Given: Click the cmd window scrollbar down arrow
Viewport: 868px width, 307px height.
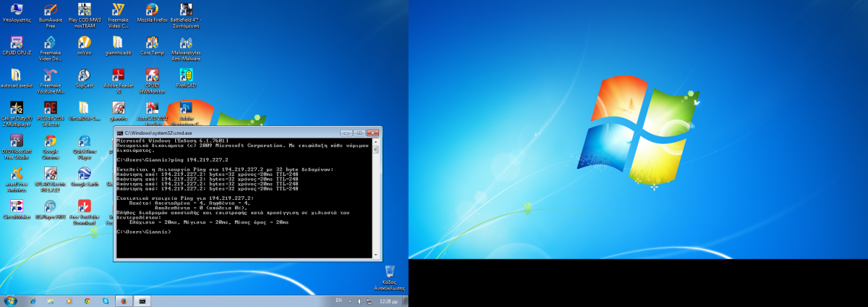Looking at the screenshot, I should coord(375,253).
